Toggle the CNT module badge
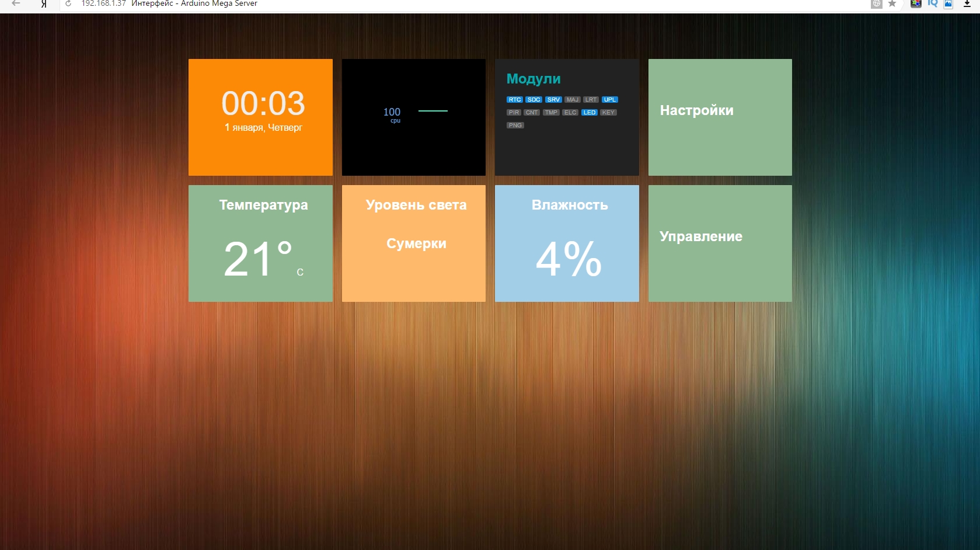The height and width of the screenshot is (550, 980). coord(532,113)
